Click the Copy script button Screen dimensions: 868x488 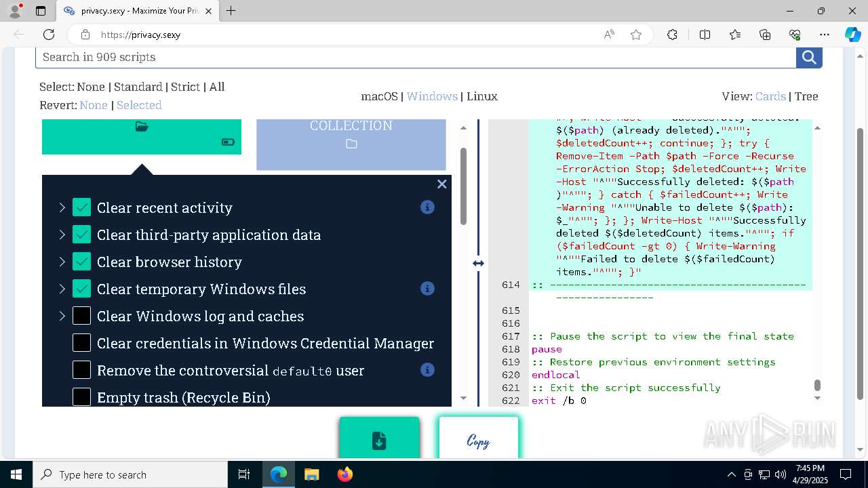479,439
